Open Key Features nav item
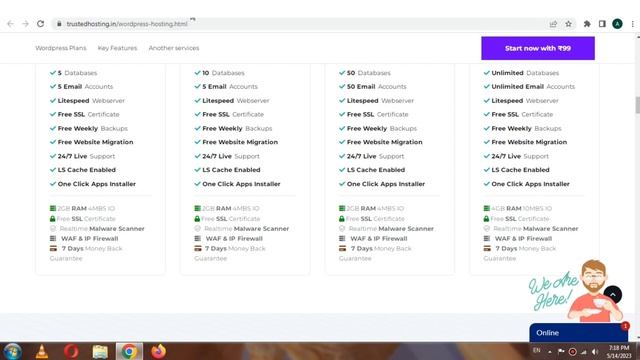Screen dimensions: 640x360 coord(118,48)
